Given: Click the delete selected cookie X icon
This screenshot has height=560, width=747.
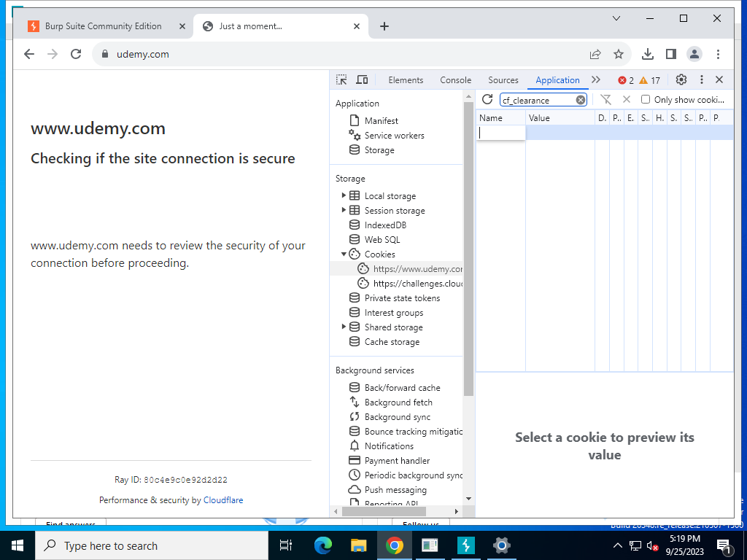Looking at the screenshot, I should tap(627, 99).
